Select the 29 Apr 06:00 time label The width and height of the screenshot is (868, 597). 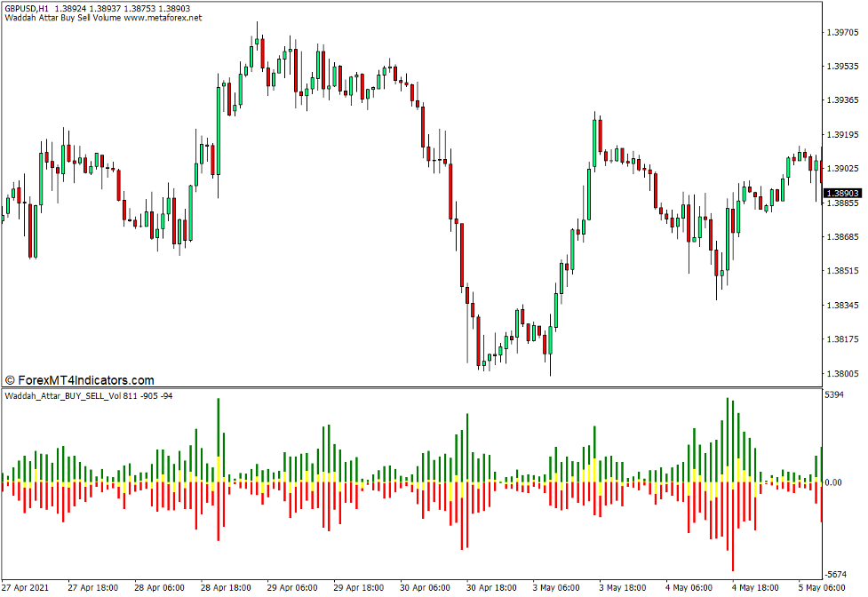coord(292,588)
